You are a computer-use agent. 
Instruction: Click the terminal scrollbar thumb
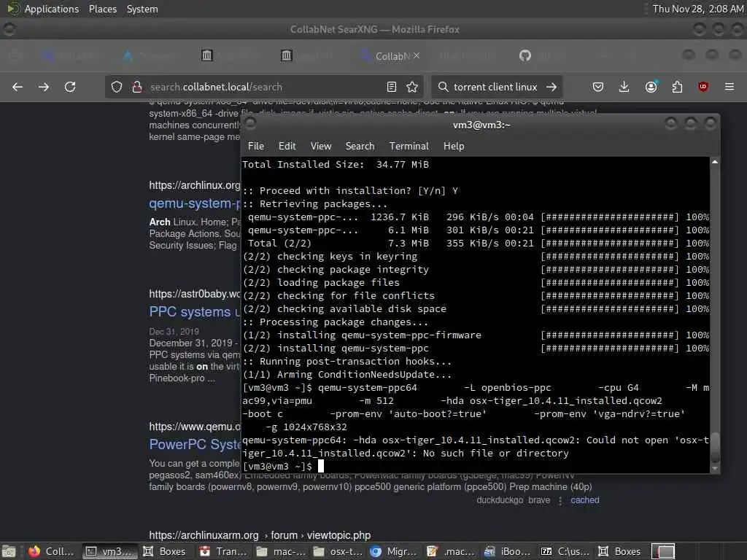click(715, 447)
